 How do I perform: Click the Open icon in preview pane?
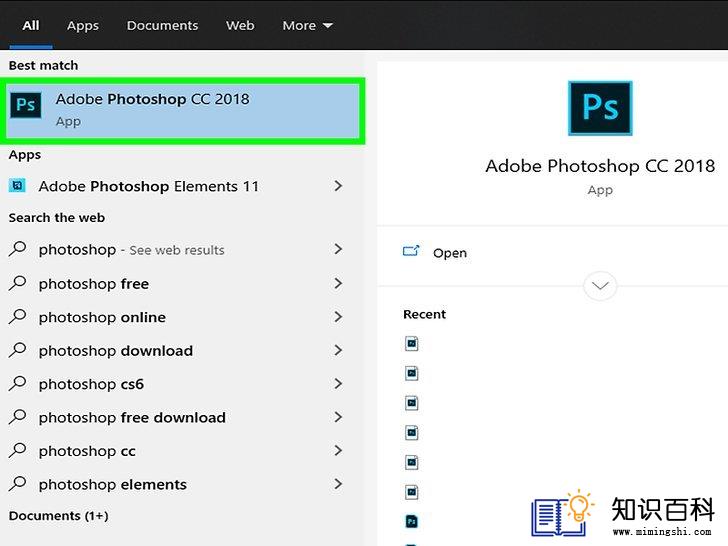(411, 251)
